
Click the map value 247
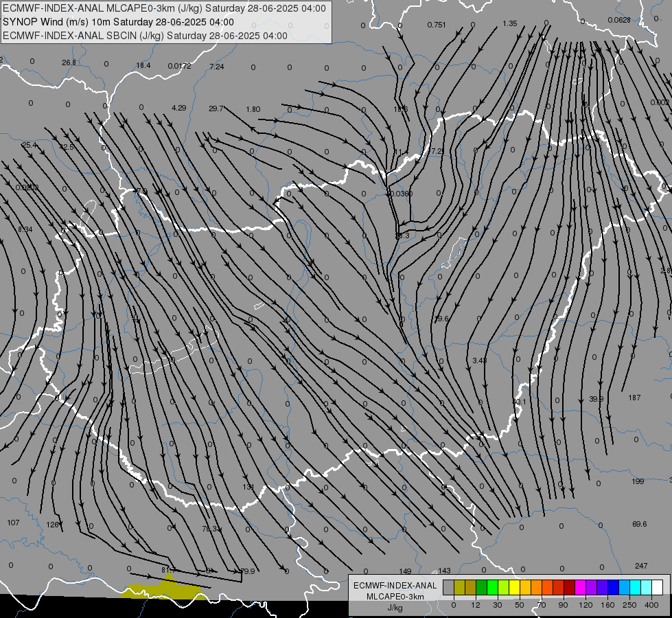point(641,566)
